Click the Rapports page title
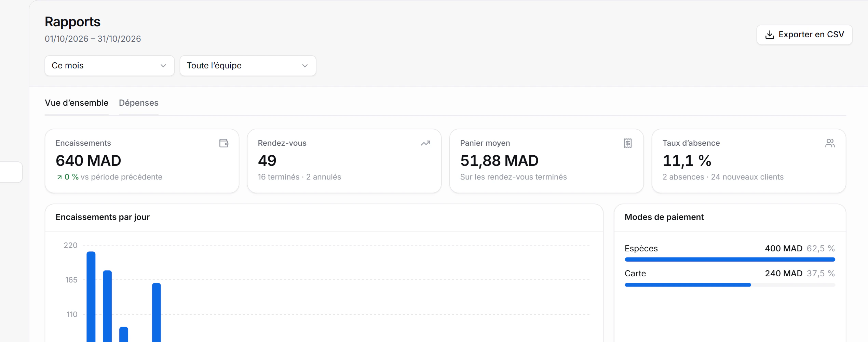Image resolution: width=868 pixels, height=342 pixels. coord(72,22)
